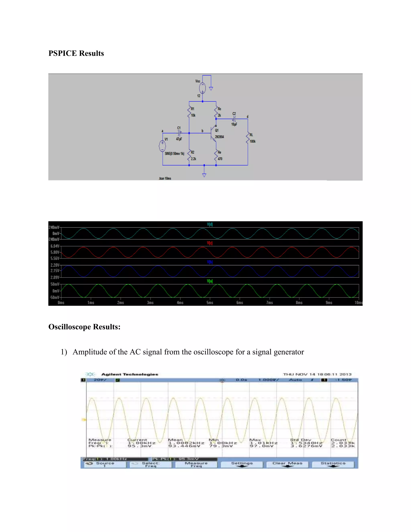Select the C1 47µF capacitor
Viewport: 411px width, 532px height.
click(179, 133)
